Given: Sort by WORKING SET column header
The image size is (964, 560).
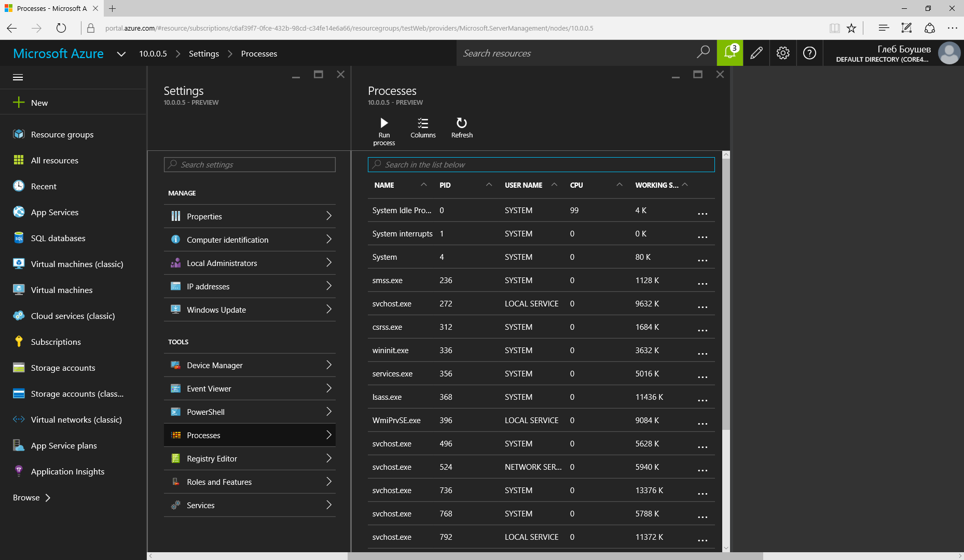Looking at the screenshot, I should click(657, 185).
